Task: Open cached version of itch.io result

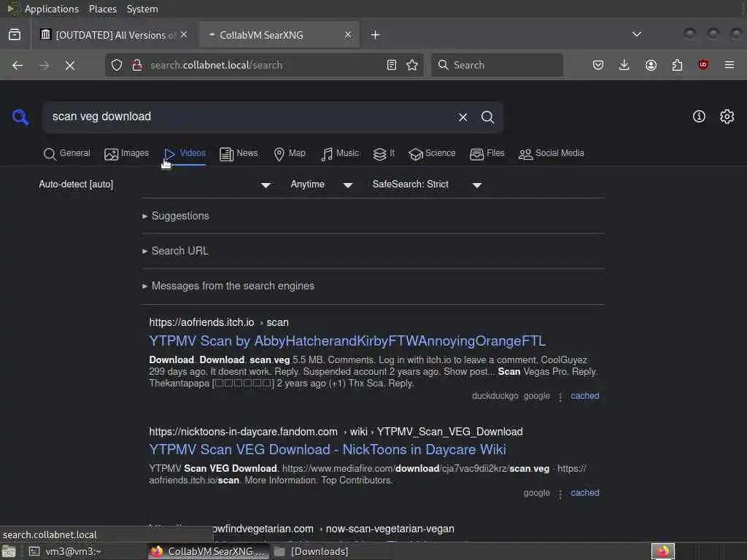Action: coord(585,396)
